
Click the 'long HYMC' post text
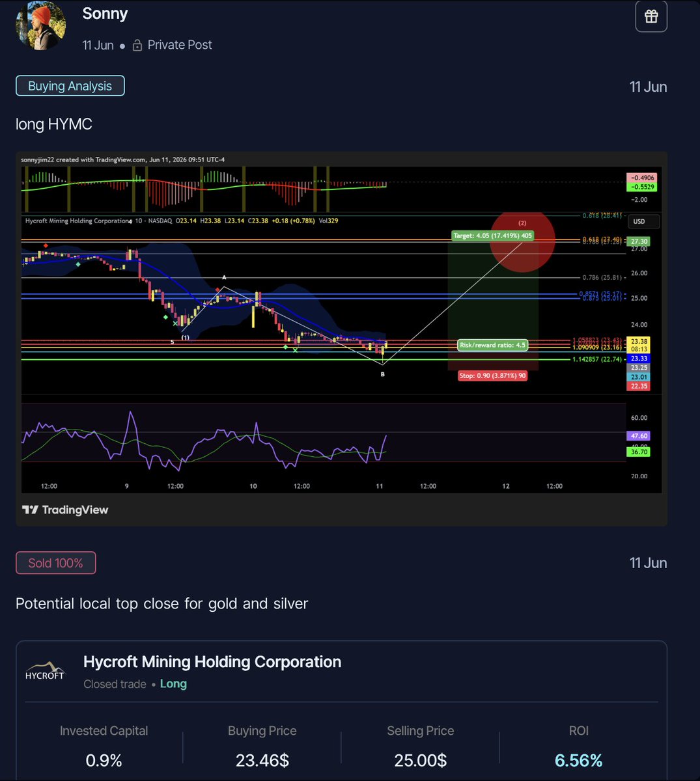(54, 124)
